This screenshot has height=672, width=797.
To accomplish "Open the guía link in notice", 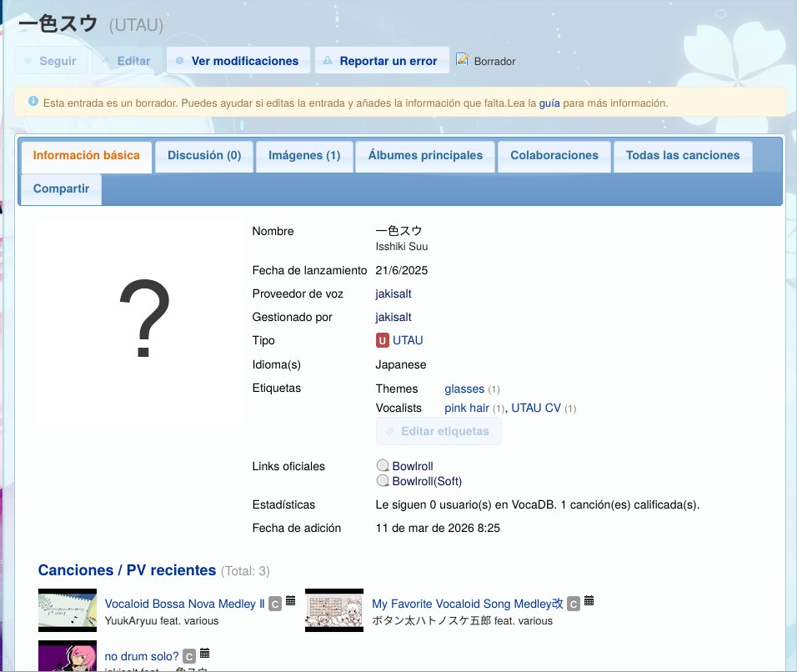I will (549, 103).
